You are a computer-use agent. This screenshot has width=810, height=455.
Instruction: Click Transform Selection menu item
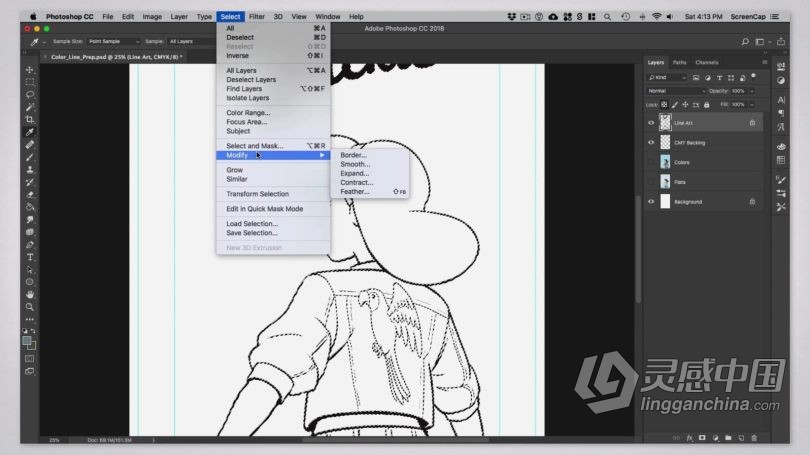tap(273, 194)
